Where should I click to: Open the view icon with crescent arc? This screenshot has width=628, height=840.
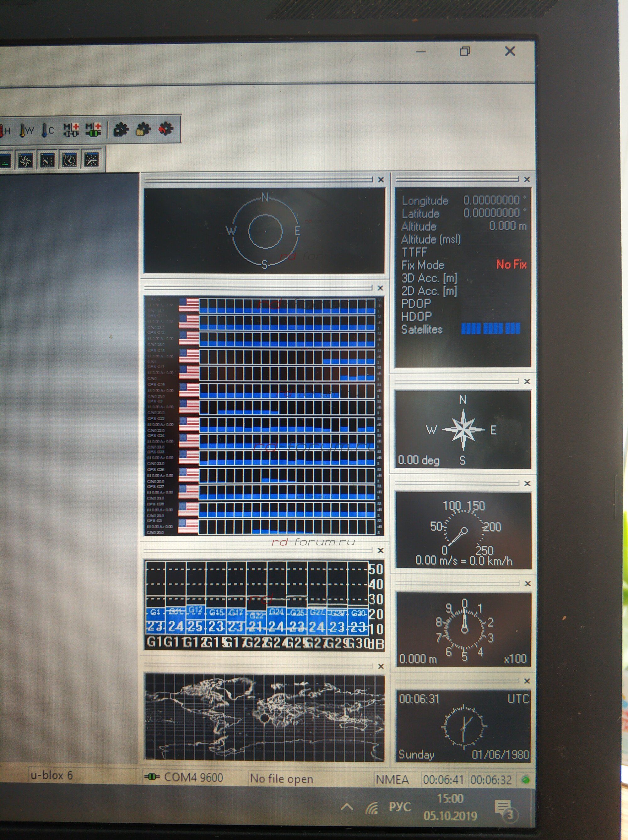tap(69, 160)
